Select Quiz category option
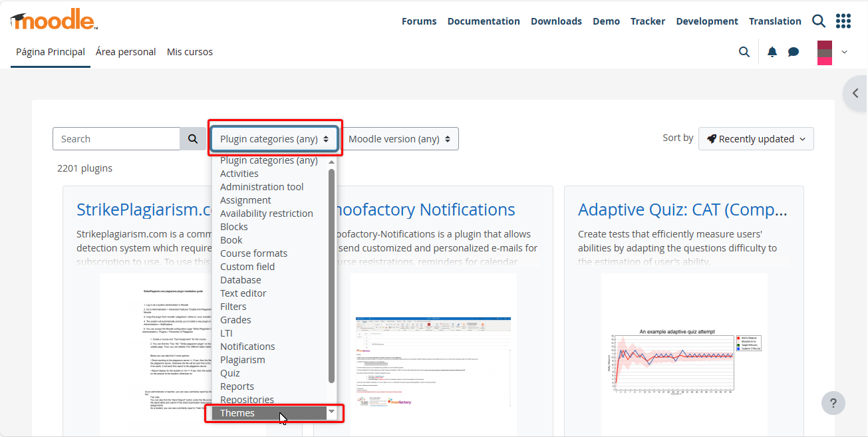The height and width of the screenshot is (437, 868). [269, 373]
